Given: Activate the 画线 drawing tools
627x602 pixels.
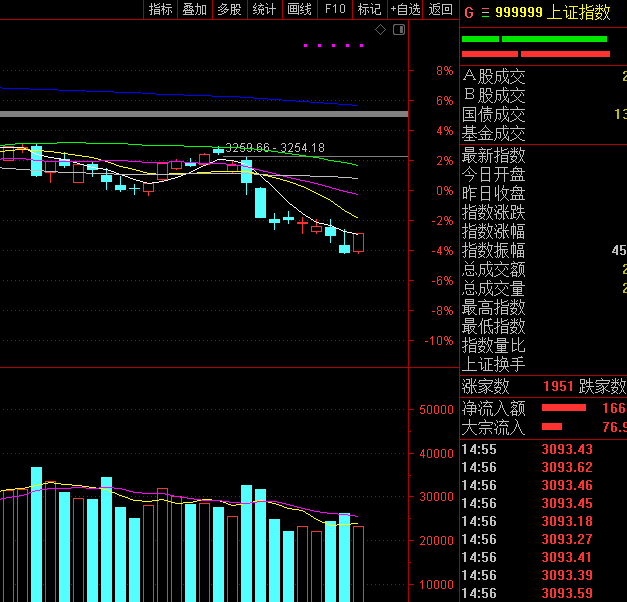Looking at the screenshot, I should [300, 9].
